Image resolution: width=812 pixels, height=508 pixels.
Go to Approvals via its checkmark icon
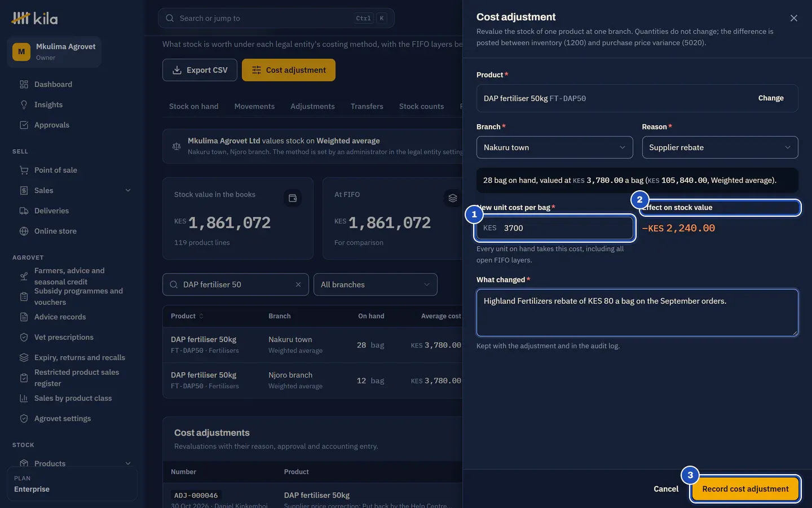24,125
